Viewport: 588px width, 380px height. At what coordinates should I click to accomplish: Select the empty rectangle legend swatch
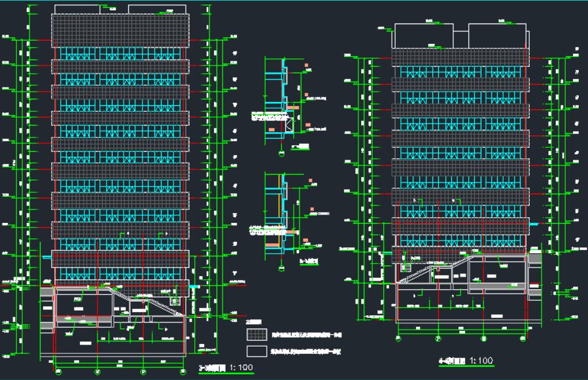point(256,351)
